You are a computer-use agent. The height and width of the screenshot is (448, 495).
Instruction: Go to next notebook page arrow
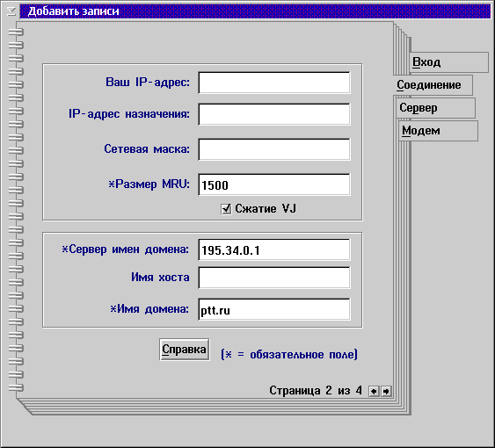(x=386, y=392)
